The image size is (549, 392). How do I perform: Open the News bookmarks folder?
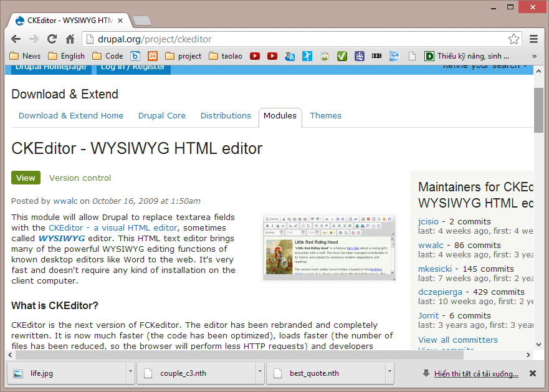tap(25, 56)
